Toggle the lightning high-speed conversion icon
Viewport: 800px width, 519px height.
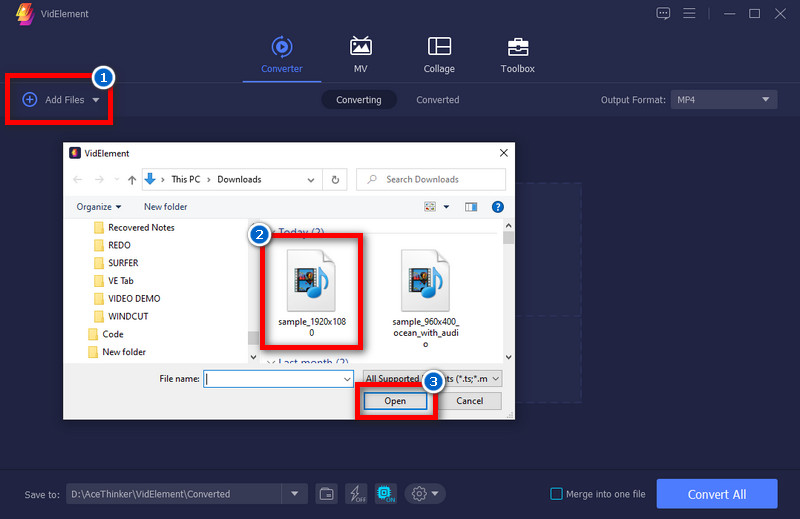(355, 494)
